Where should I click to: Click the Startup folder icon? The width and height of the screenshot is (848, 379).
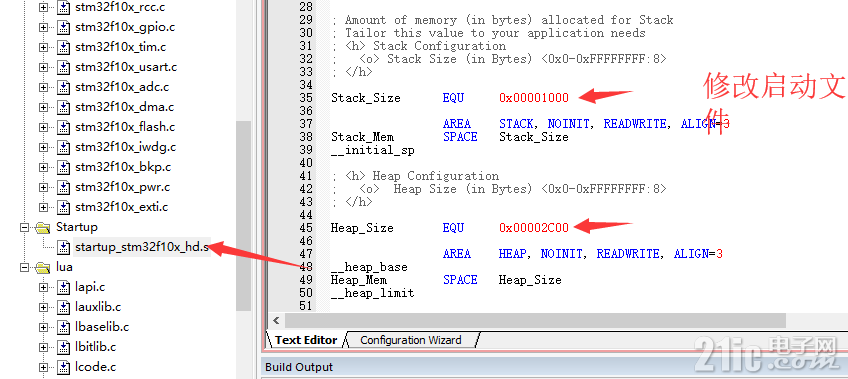[43, 228]
